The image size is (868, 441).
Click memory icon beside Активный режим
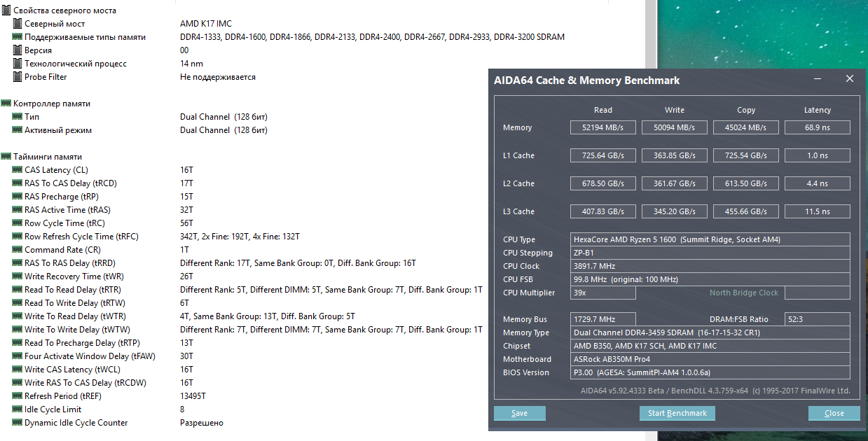(18, 130)
